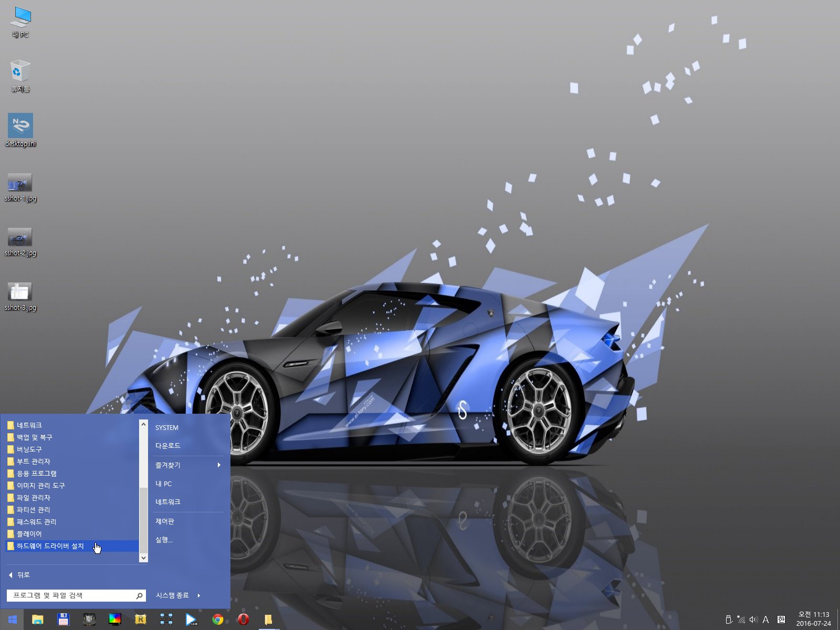Click the search magnifier icon

click(139, 595)
